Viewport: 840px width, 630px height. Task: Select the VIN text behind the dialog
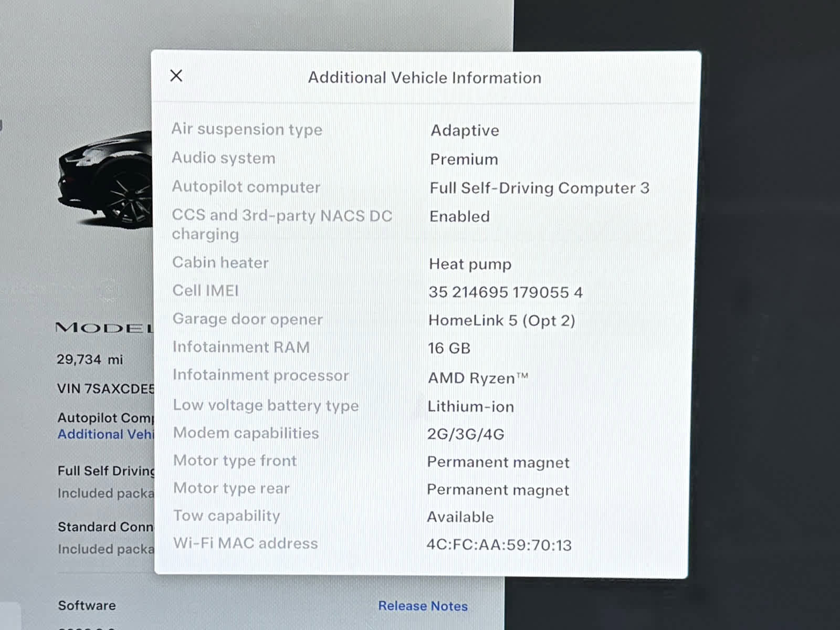pyautogui.click(x=106, y=389)
